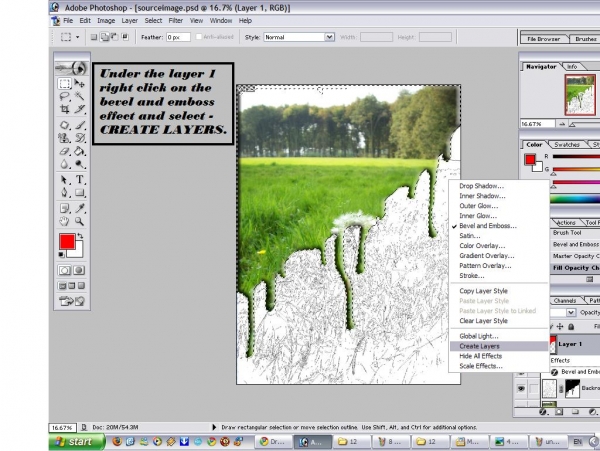The height and width of the screenshot is (451, 600).
Task: Open the Filter menu
Action: 176,21
